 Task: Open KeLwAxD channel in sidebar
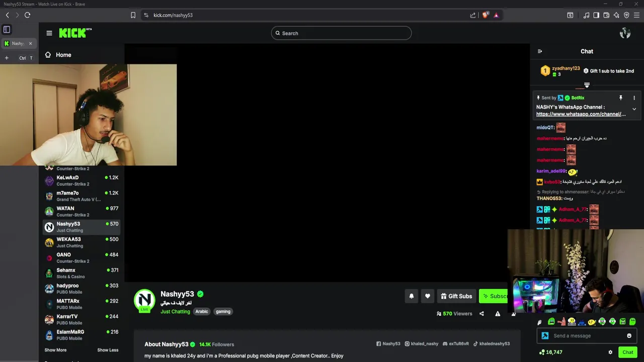[82, 180]
